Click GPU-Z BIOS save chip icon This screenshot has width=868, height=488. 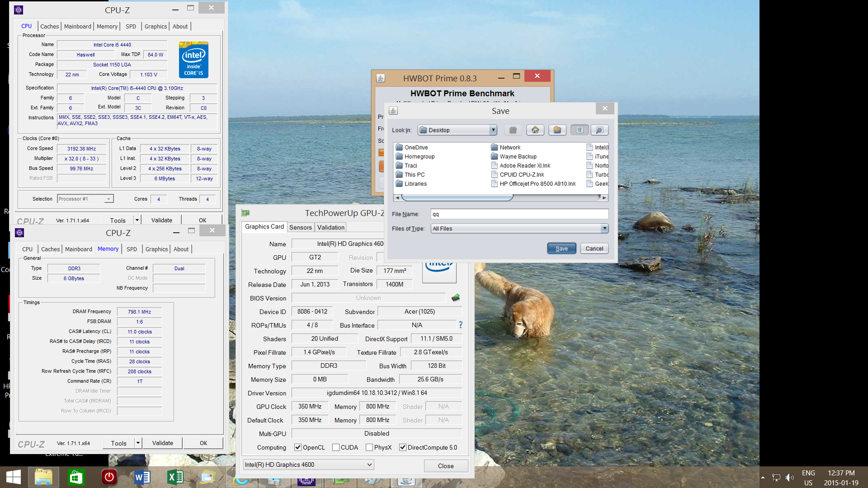(456, 297)
